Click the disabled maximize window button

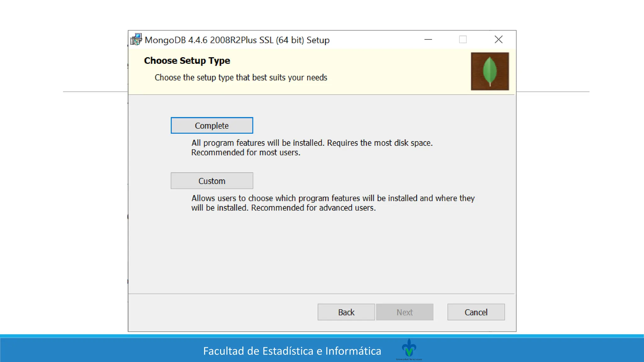[463, 40]
